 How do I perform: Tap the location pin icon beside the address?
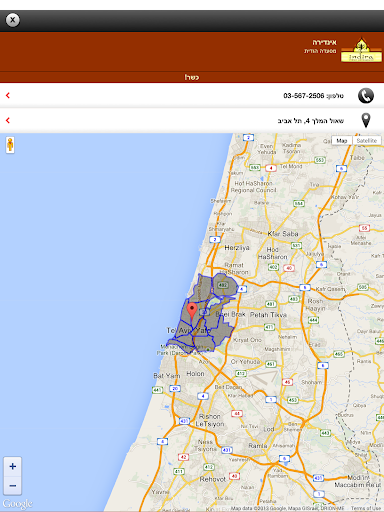pyautogui.click(x=366, y=120)
